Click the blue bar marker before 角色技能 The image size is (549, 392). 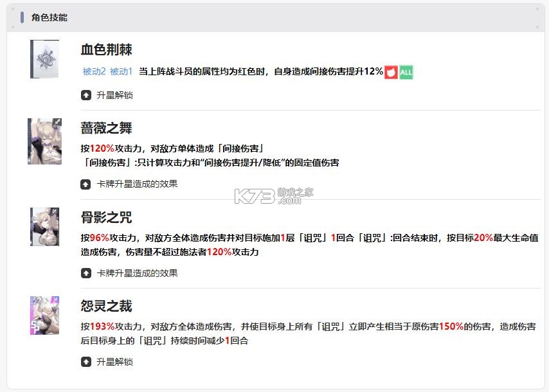pos(21,17)
